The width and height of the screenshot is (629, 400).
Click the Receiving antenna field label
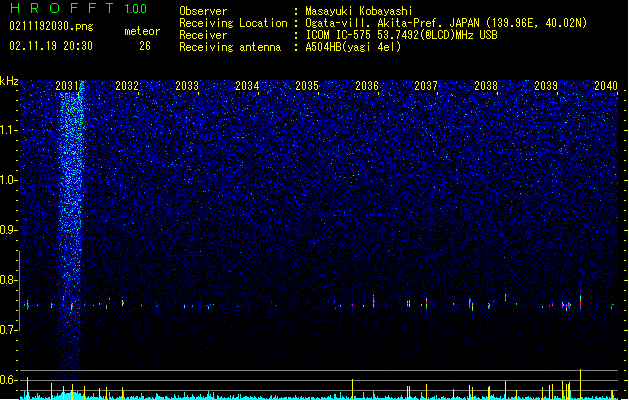pyautogui.click(x=230, y=47)
